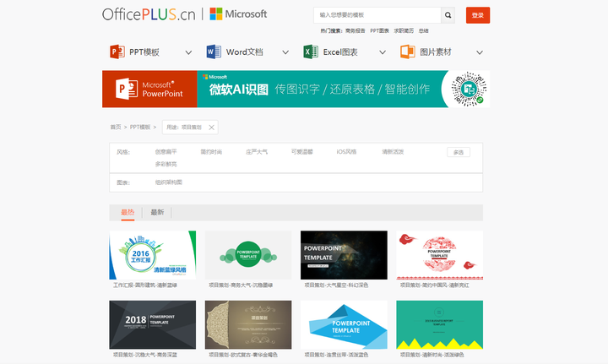The width and height of the screenshot is (608, 364).
Task: Click the PPT模板 breadcrumb link
Action: [x=140, y=128]
